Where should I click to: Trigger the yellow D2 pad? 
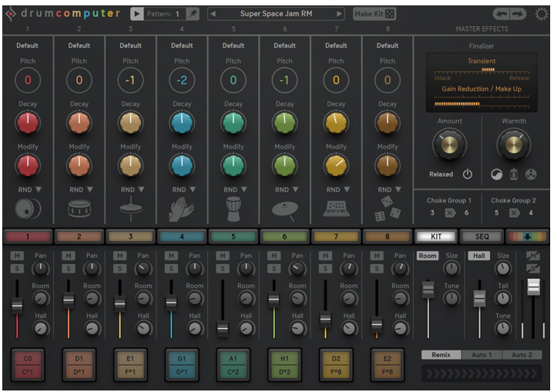(x=336, y=365)
